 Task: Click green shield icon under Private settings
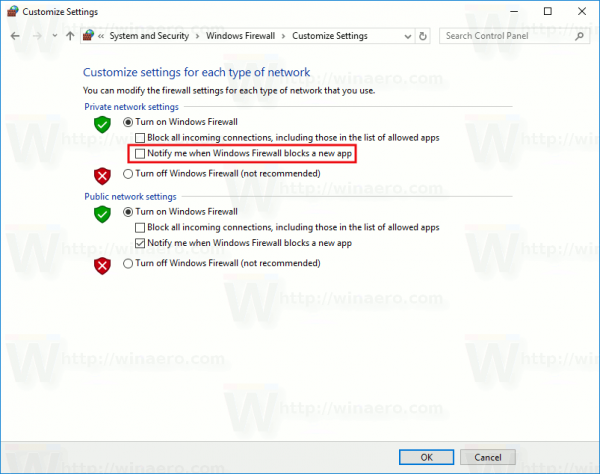tap(102, 125)
